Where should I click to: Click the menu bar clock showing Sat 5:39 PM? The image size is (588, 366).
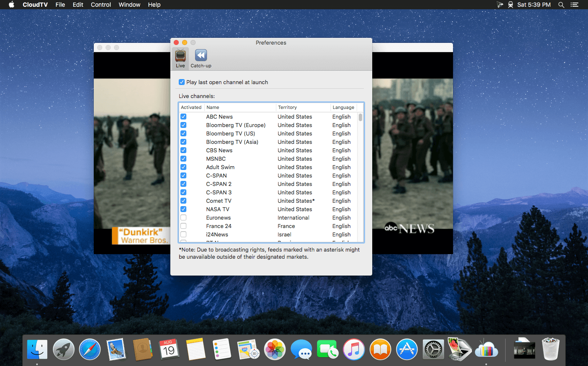click(x=534, y=5)
